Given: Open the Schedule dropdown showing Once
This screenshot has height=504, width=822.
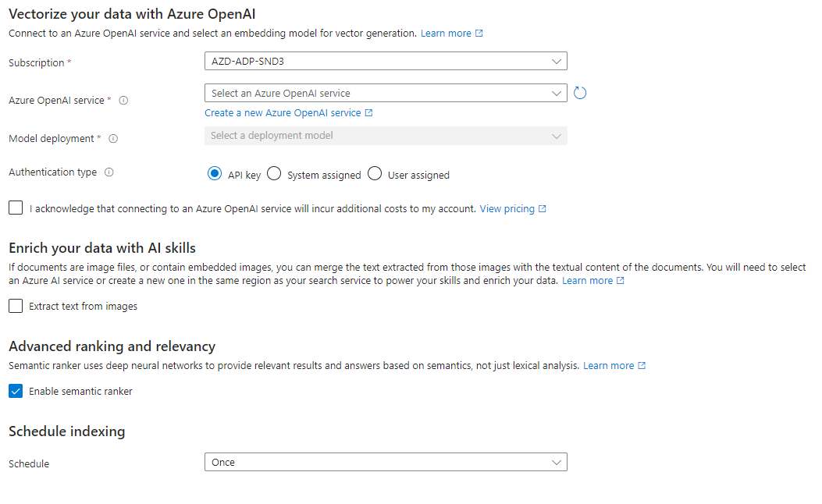Looking at the screenshot, I should tap(386, 462).
